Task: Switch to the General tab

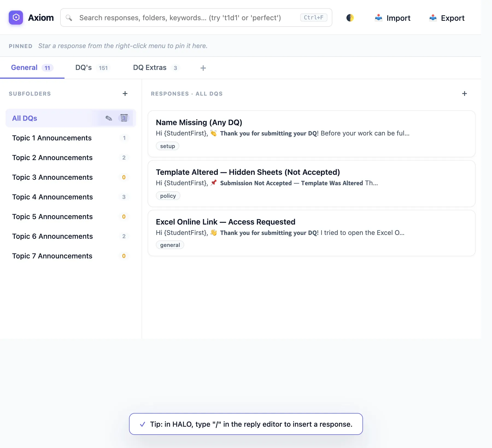Action: click(32, 67)
